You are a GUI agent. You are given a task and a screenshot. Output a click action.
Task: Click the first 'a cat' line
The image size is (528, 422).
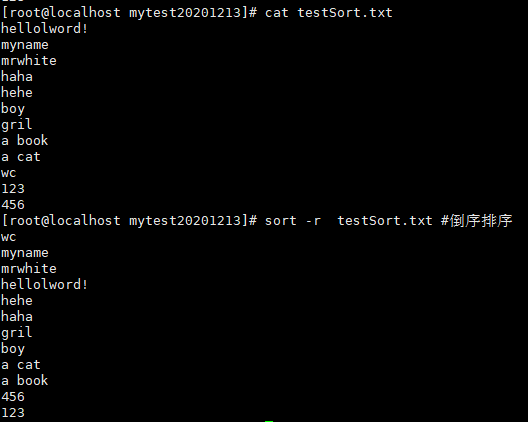21,157
